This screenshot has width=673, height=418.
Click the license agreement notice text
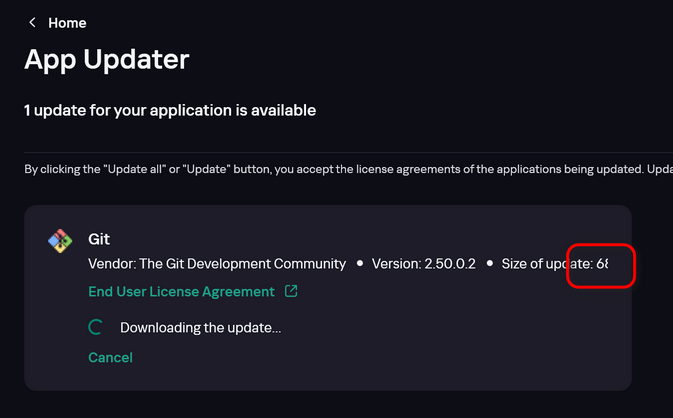click(349, 169)
